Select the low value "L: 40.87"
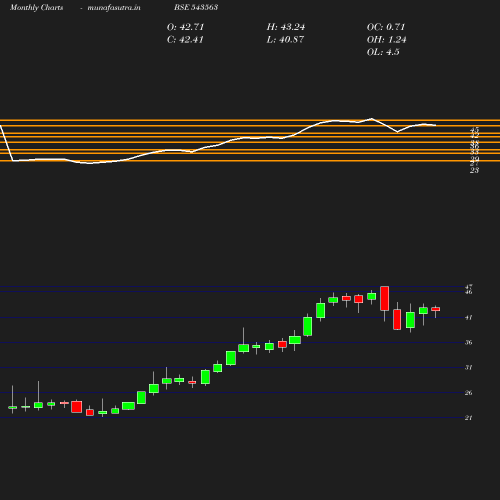The height and width of the screenshot is (500, 500). pos(285,40)
